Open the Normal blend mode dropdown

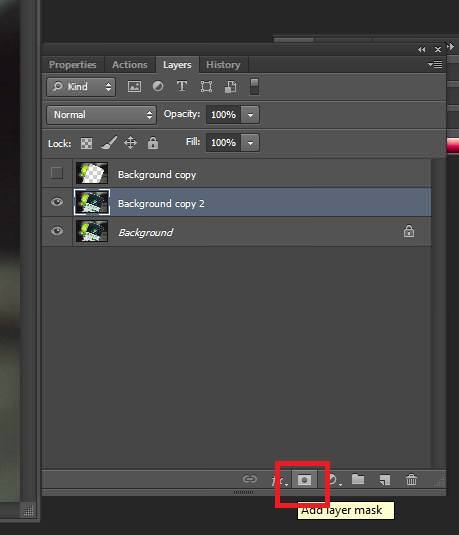coord(102,115)
